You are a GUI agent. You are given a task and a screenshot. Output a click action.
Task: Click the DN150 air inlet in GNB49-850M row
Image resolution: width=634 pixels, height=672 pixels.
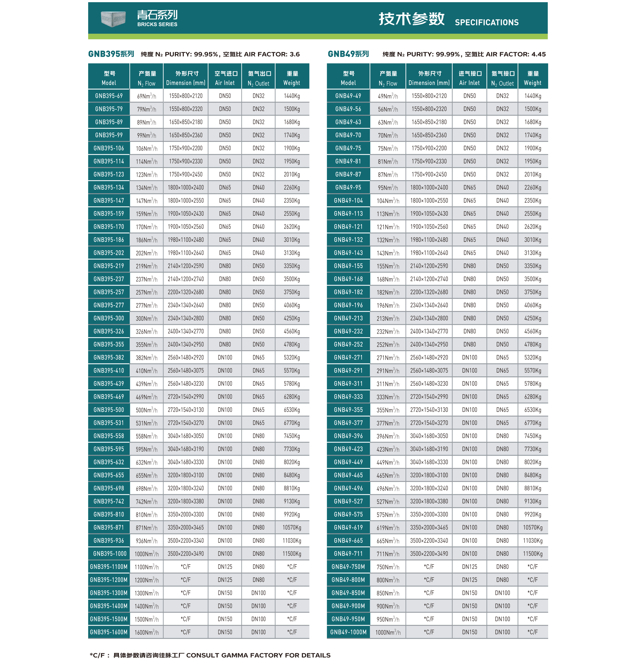coord(469,593)
